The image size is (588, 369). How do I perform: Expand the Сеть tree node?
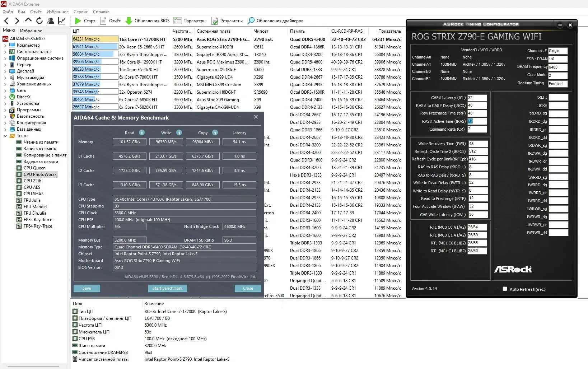[5, 90]
